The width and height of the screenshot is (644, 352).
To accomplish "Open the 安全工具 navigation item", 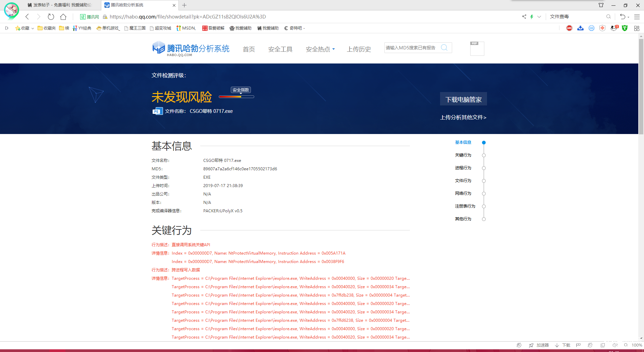I will coord(280,49).
